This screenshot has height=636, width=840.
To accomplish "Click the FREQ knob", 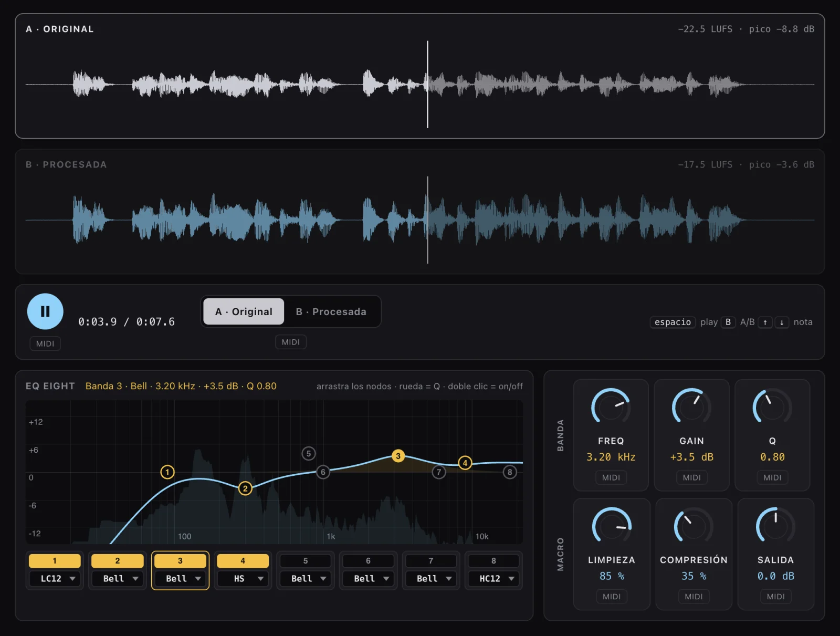I will pos(611,407).
